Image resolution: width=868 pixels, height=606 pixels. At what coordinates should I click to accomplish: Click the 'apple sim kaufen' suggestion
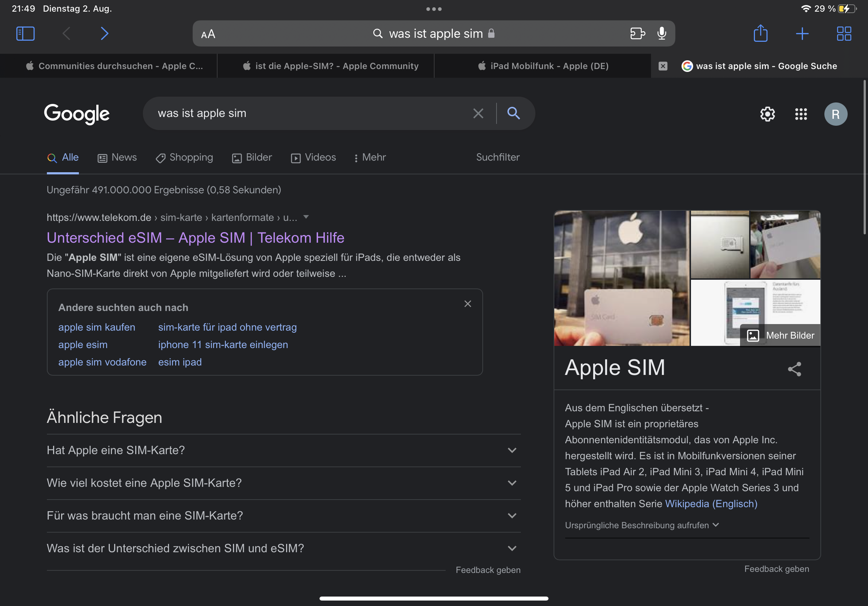(x=97, y=327)
